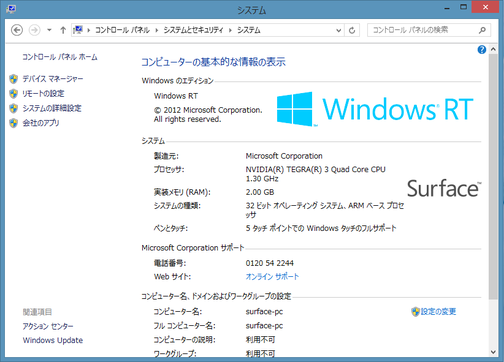Open Windows Update link
Image resolution: width=504 pixels, height=362 pixels.
[53, 340]
